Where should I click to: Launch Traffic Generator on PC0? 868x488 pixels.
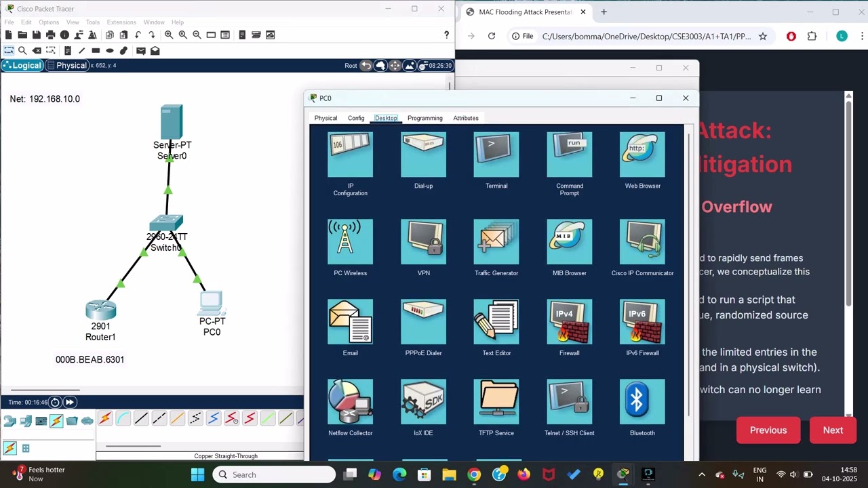(x=496, y=241)
